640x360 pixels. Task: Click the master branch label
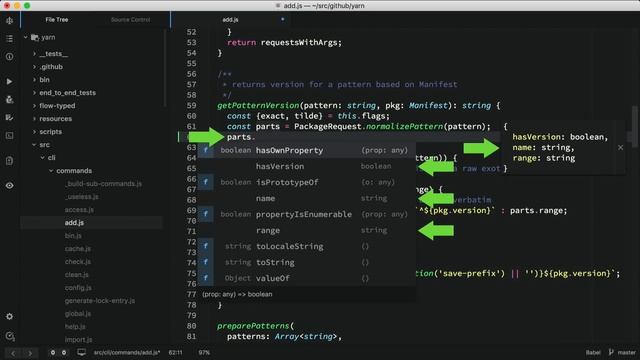click(627, 352)
